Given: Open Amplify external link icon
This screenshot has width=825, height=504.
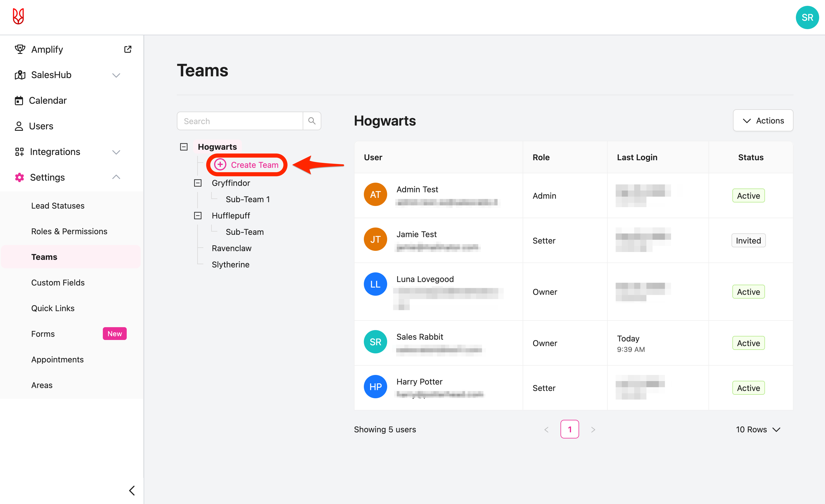Looking at the screenshot, I should [x=128, y=49].
